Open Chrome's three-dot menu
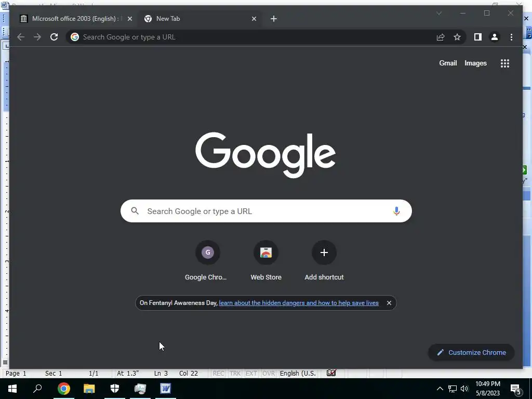This screenshot has width=532, height=399. pyautogui.click(x=511, y=37)
